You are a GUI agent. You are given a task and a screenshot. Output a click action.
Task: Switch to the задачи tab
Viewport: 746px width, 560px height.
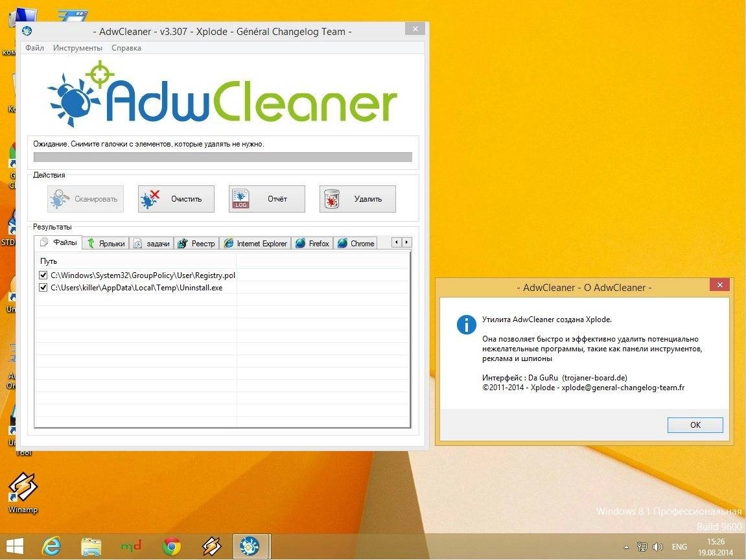(x=152, y=244)
